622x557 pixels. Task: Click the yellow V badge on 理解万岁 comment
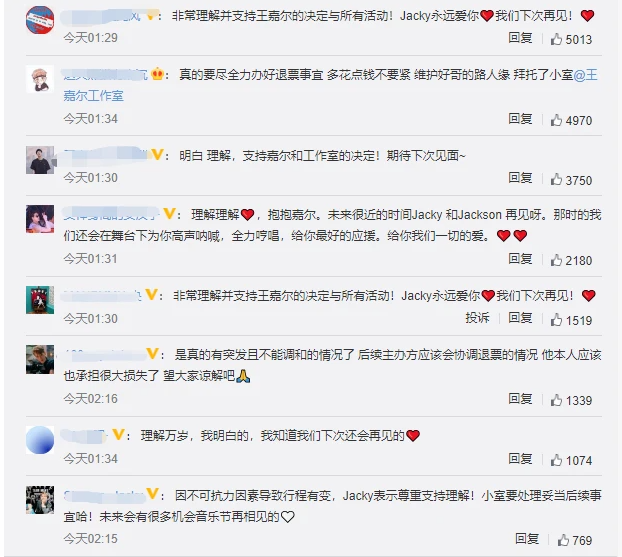tap(118, 434)
